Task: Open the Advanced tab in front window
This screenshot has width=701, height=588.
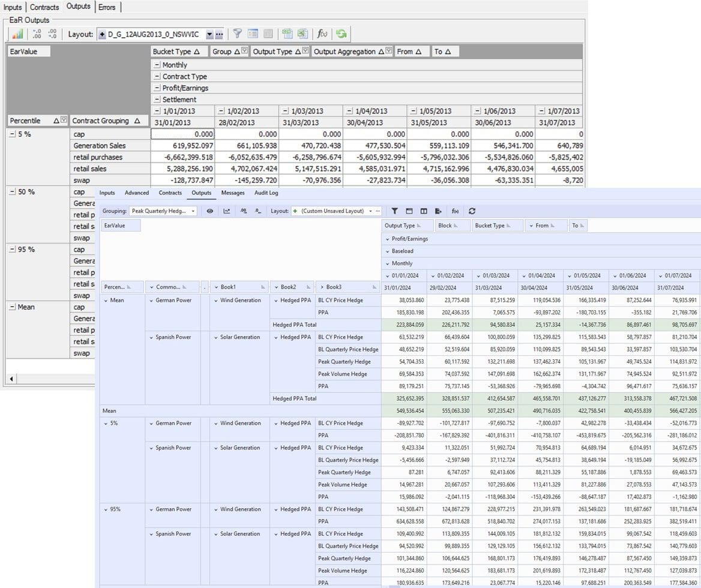Action: pos(137,193)
